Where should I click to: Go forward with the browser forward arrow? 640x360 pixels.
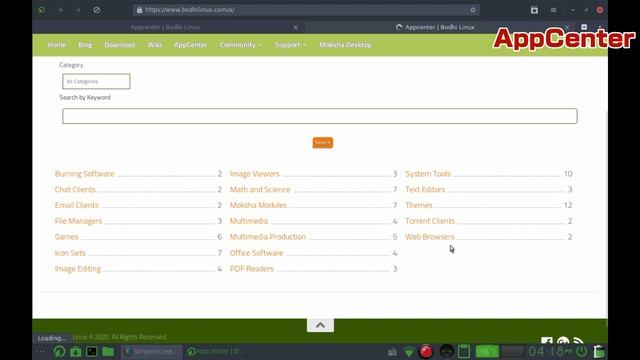[x=78, y=10]
